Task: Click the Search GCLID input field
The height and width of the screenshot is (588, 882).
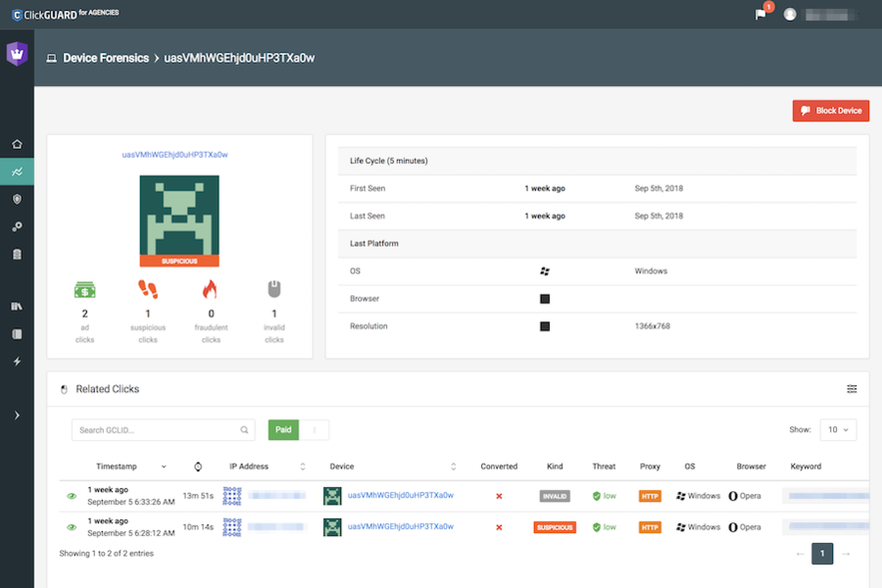Action: coord(157,429)
